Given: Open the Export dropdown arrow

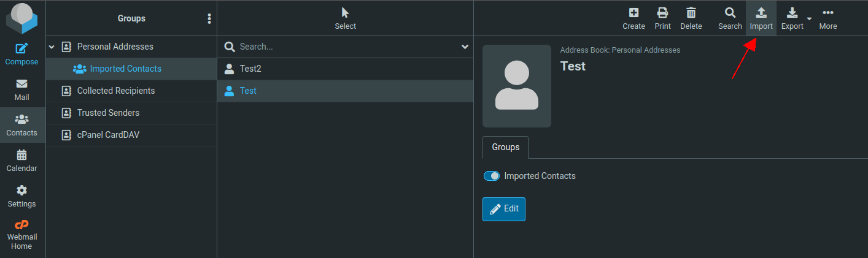Looking at the screenshot, I should 809,18.
